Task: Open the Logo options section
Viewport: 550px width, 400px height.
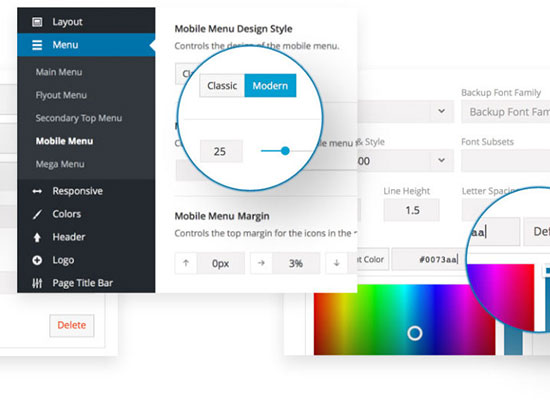Action: [86, 260]
